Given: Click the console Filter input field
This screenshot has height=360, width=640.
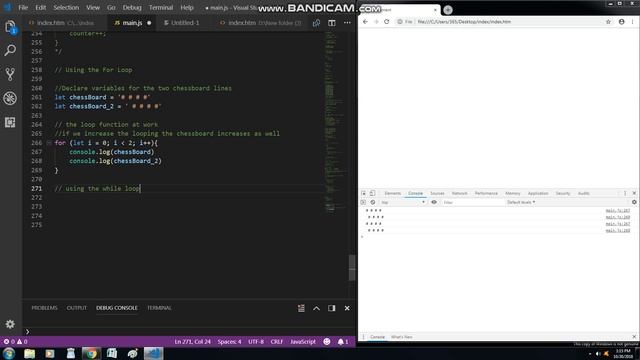Looking at the screenshot, I should coord(472,202).
